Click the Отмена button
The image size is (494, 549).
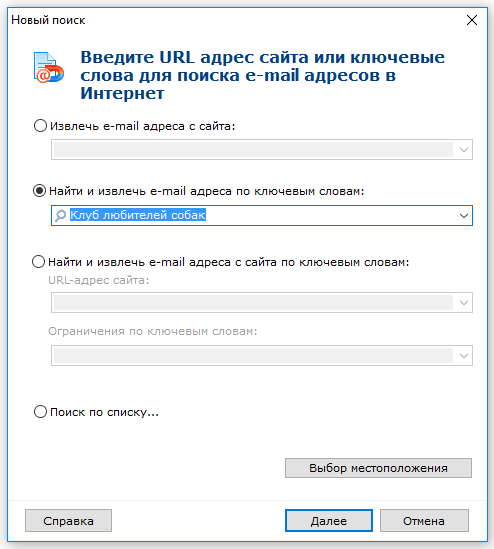pyautogui.click(x=424, y=521)
